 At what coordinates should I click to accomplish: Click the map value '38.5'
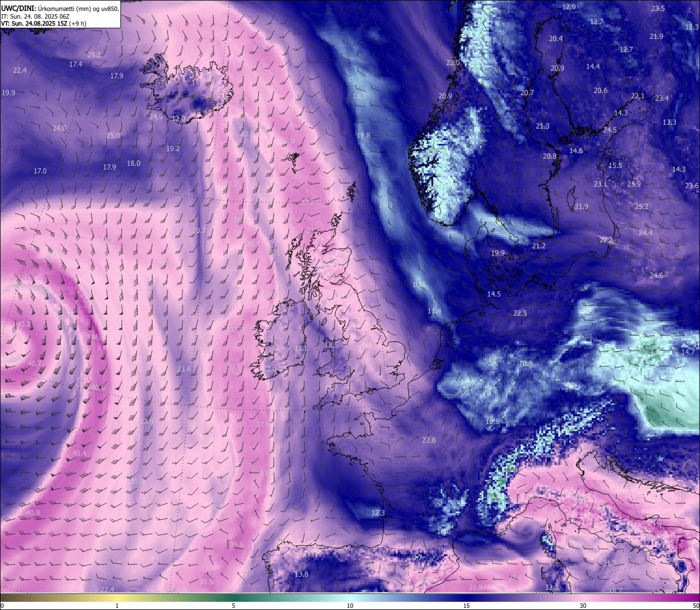(206, 582)
